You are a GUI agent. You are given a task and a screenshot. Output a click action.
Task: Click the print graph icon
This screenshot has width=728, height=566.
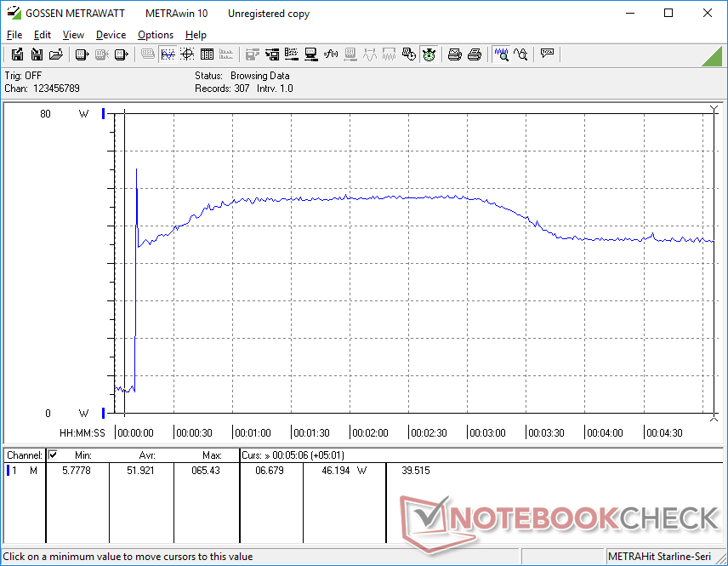point(454,54)
